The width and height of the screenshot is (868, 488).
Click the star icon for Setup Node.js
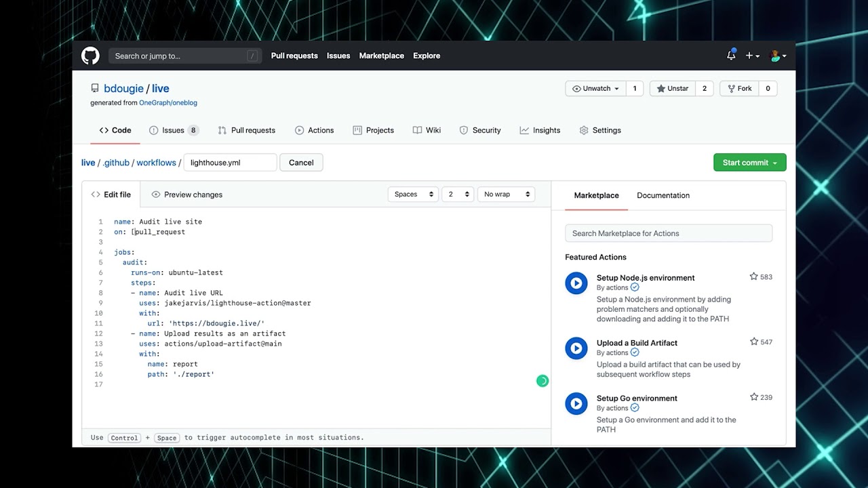pos(753,277)
